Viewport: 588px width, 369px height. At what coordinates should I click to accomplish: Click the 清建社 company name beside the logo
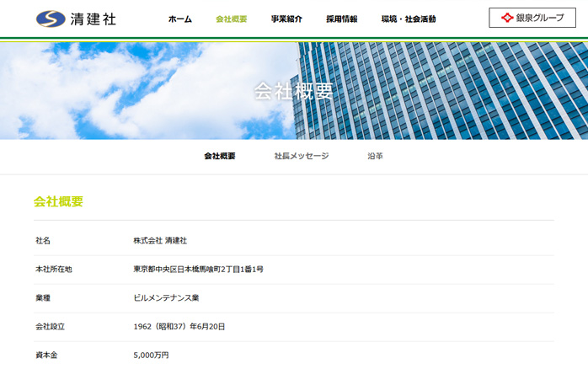[94, 19]
